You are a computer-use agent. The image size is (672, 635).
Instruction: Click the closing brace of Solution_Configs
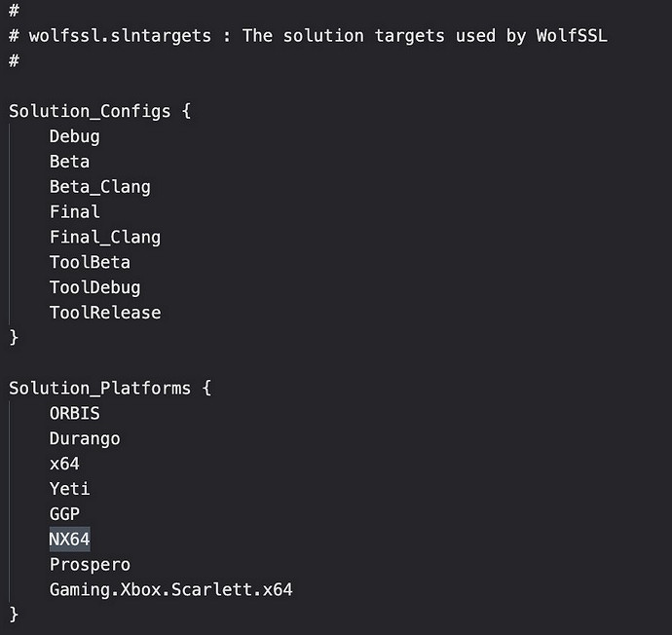pos(14,338)
